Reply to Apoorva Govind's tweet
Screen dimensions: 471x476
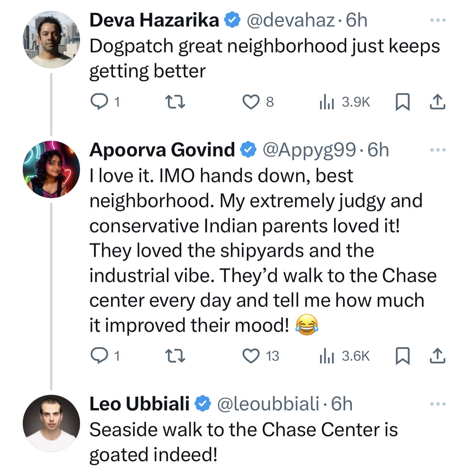pyautogui.click(x=99, y=356)
